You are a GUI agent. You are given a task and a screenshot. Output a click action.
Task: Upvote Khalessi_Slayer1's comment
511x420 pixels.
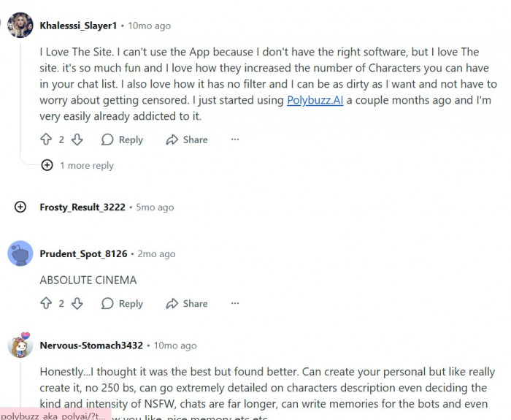pos(46,140)
